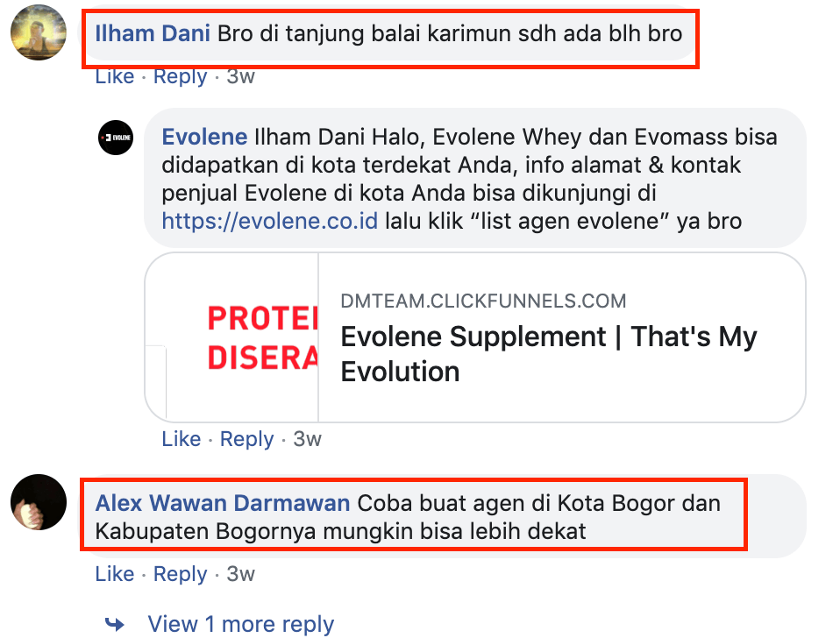840x638 pixels.
Task: Reply to Alex Wawan Darmawan's comment
Action: tap(180, 574)
